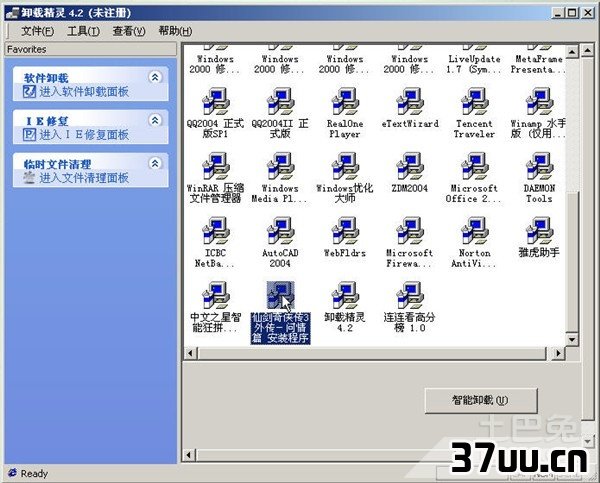This screenshot has height=483, width=600.
Task: Click the 智能卸载(U) button
Action: point(481,400)
